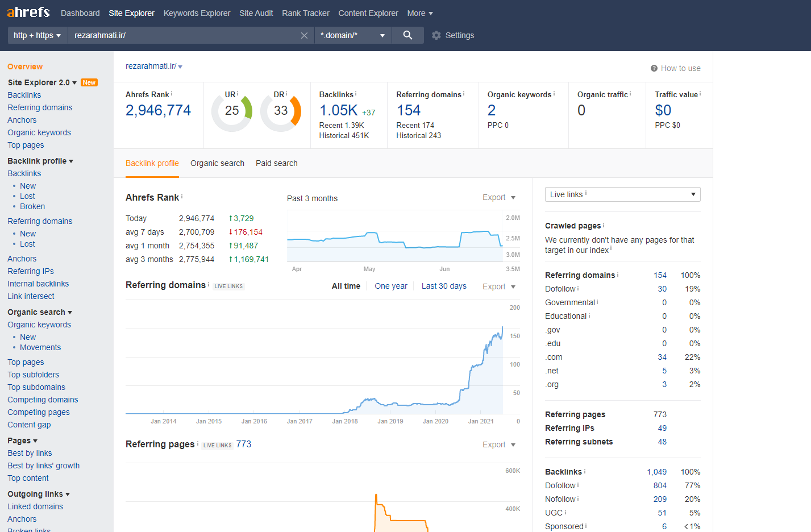
Task: Open Best by links' growth
Action: tap(43, 465)
